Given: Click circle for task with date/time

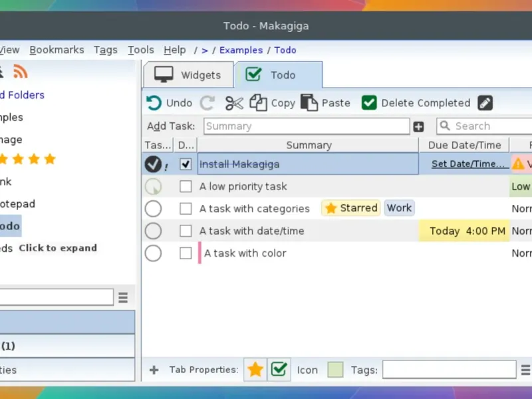Looking at the screenshot, I should tap(153, 231).
